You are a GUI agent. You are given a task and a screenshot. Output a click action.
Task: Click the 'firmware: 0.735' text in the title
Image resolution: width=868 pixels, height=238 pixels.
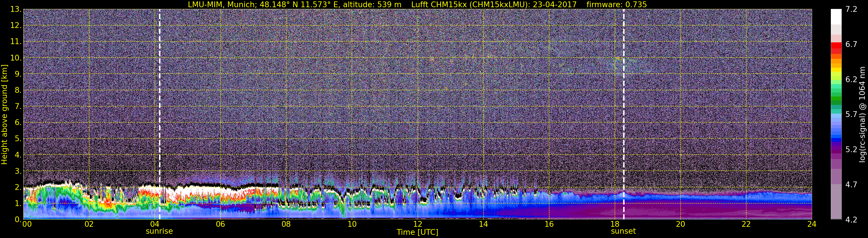tap(617, 4)
